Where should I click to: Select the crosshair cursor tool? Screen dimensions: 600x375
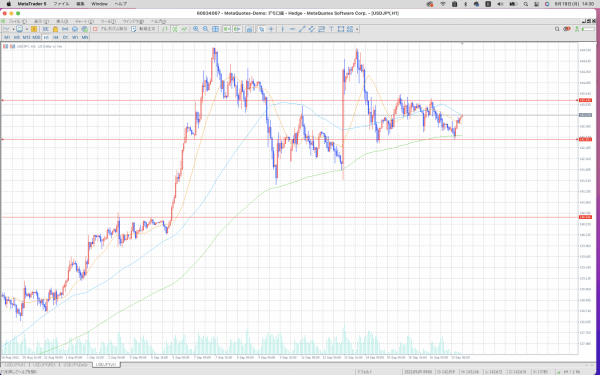271,29
